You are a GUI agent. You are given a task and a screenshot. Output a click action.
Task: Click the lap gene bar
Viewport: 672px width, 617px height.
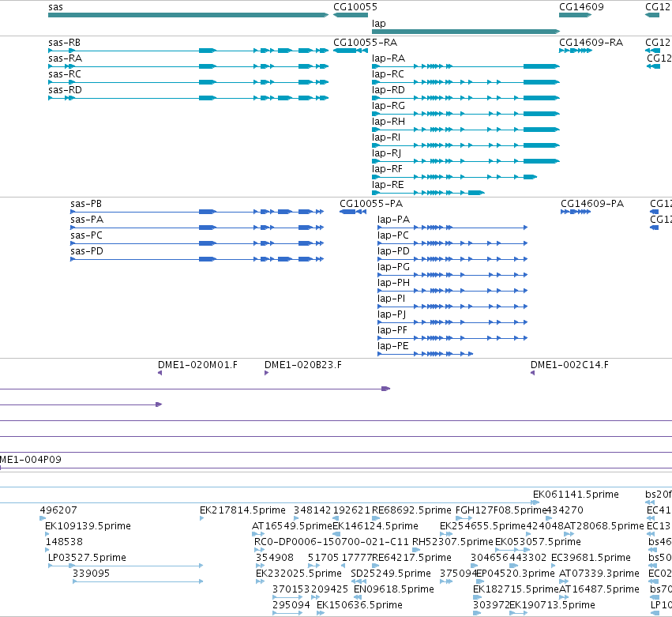[x=466, y=32]
